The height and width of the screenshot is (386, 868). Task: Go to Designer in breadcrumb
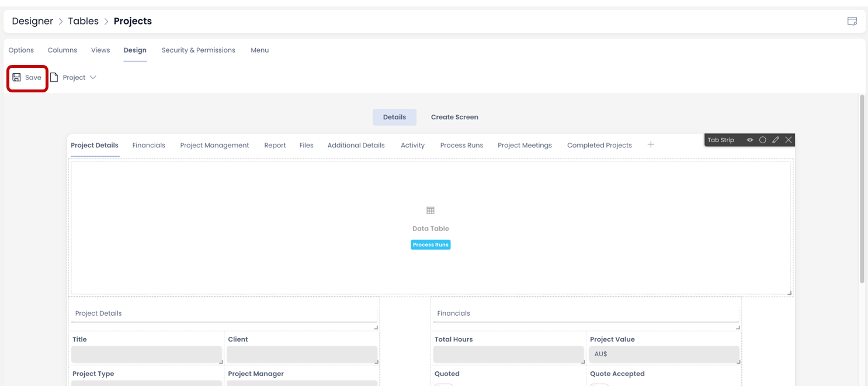[33, 21]
